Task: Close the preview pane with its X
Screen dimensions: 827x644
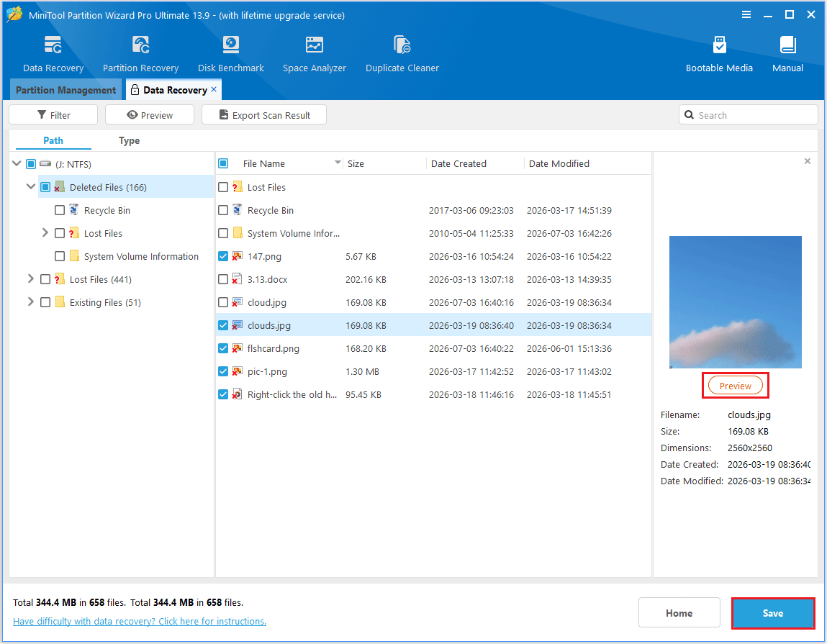Action: (807, 161)
